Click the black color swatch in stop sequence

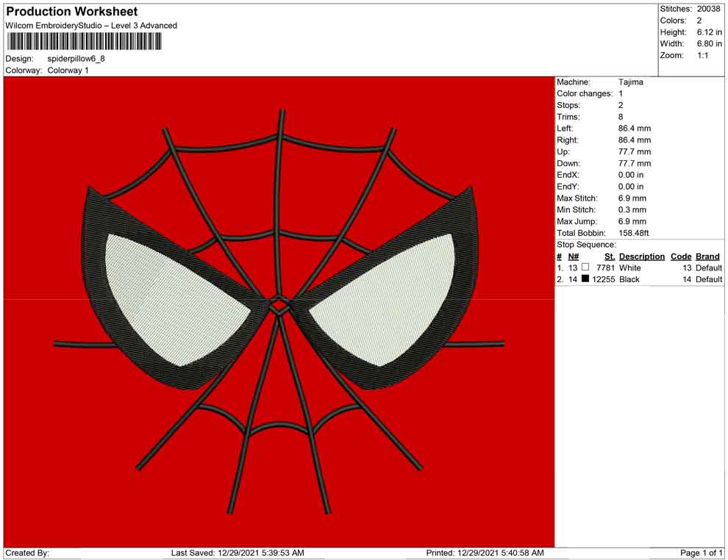coord(585,279)
